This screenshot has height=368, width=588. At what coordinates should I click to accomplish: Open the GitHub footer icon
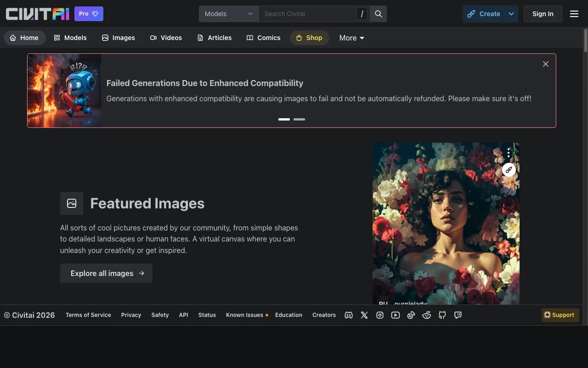coord(442,315)
